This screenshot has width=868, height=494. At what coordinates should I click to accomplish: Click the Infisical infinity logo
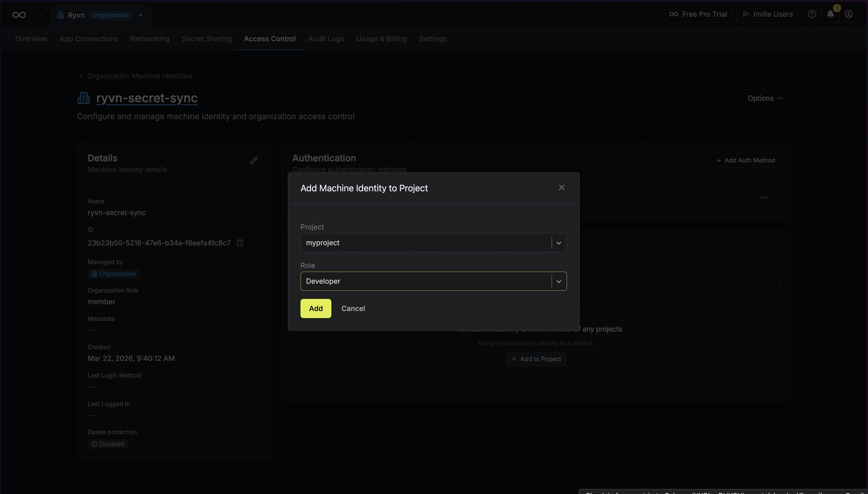coord(19,15)
